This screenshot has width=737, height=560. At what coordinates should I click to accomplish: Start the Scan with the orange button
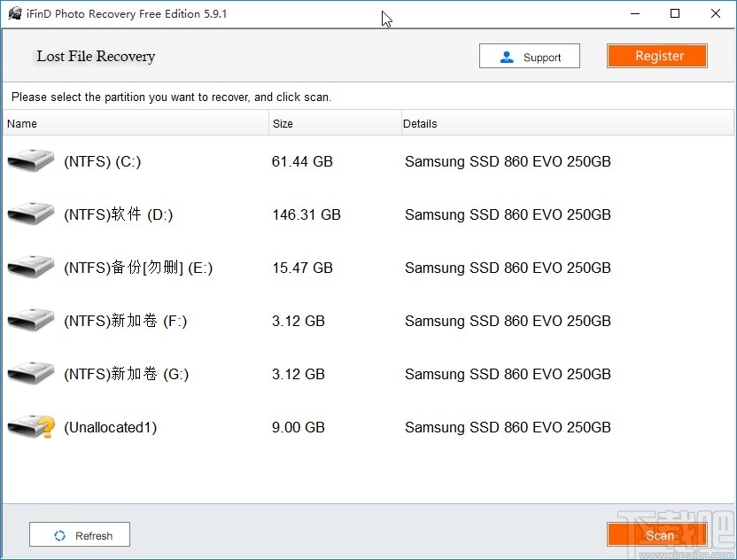coord(656,534)
